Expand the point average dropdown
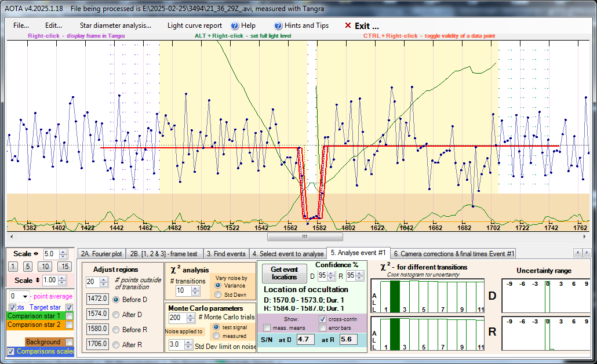 click(x=24, y=296)
